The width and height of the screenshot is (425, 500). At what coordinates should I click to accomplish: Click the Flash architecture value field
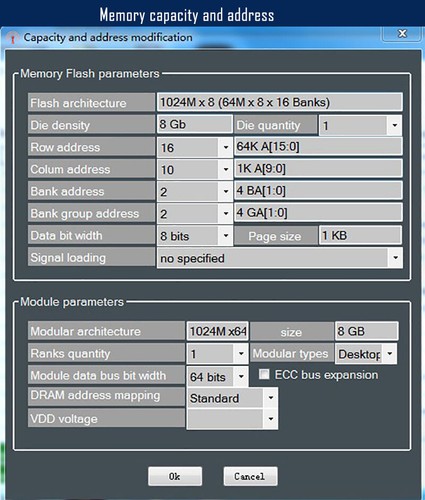(280, 102)
